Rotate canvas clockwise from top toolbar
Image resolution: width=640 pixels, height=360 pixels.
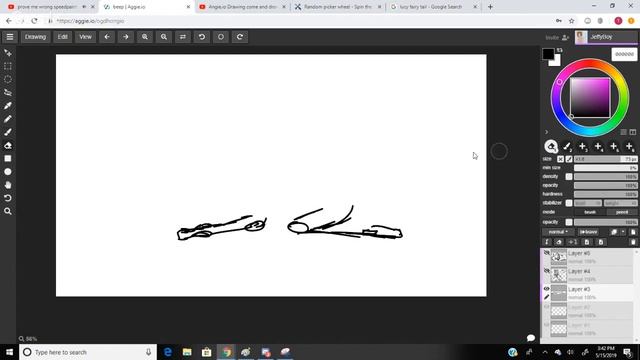tap(240, 37)
